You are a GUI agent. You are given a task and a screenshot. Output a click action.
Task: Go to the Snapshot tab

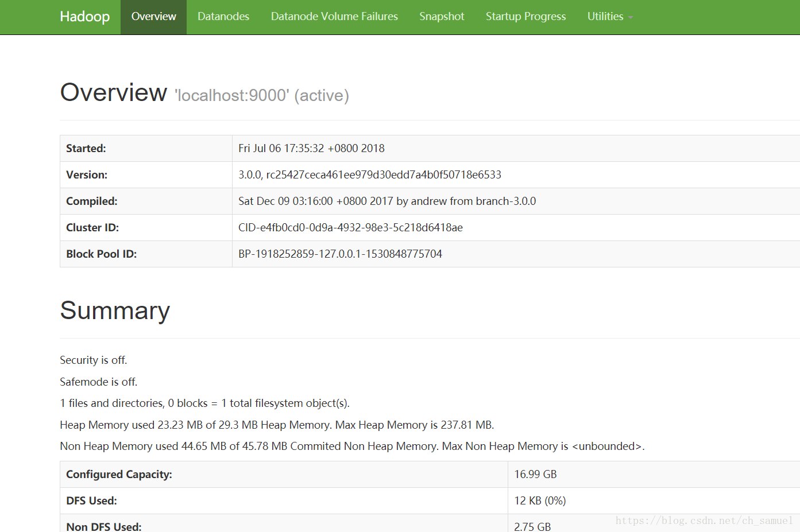coord(442,17)
